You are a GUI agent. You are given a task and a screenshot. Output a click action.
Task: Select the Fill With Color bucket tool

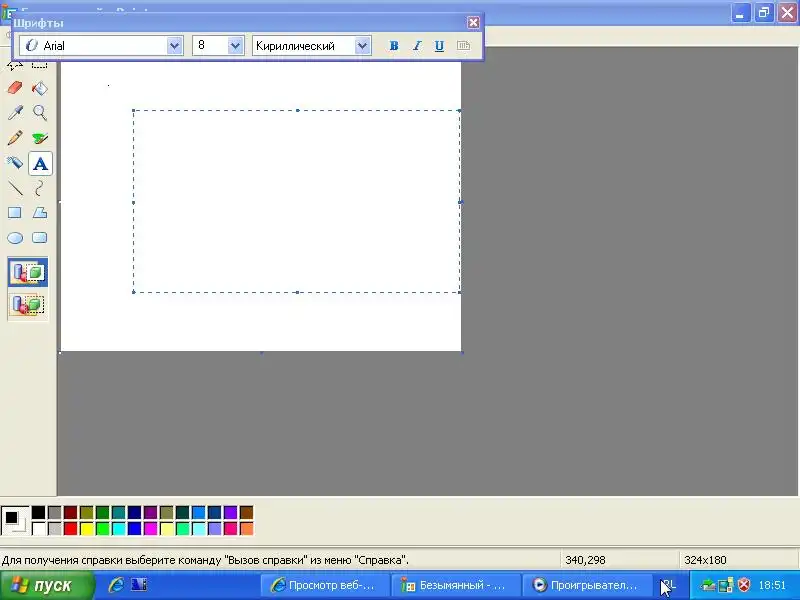click(x=40, y=88)
